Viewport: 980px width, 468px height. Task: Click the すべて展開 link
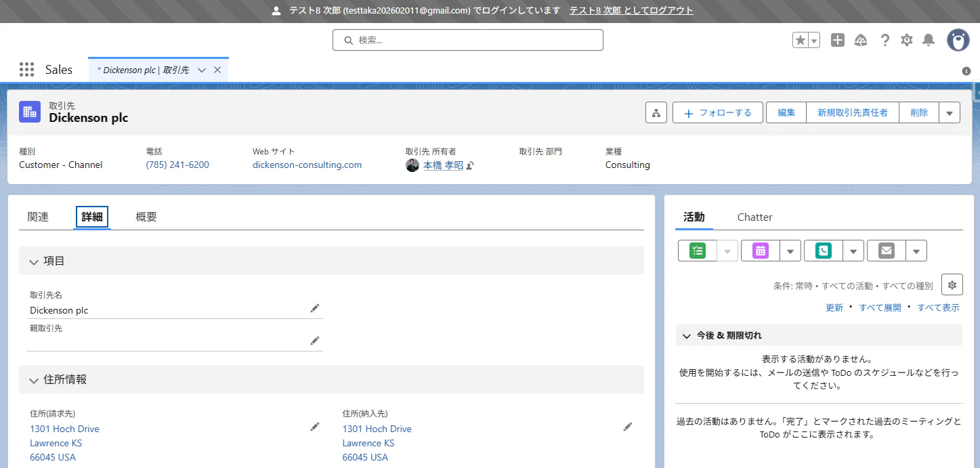click(880, 307)
